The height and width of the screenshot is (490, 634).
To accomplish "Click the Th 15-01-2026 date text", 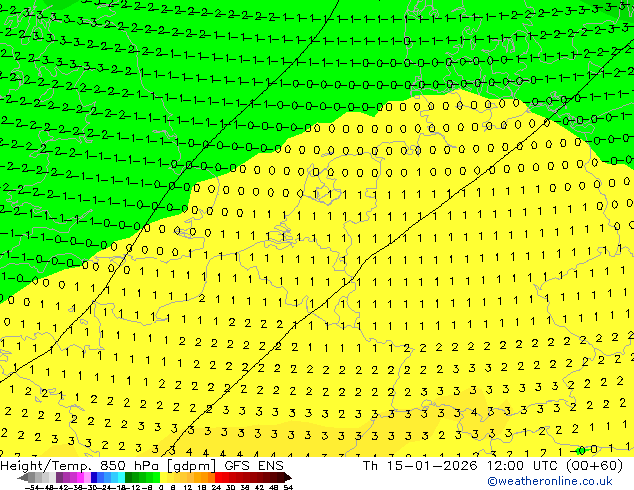I will tap(420, 466).
